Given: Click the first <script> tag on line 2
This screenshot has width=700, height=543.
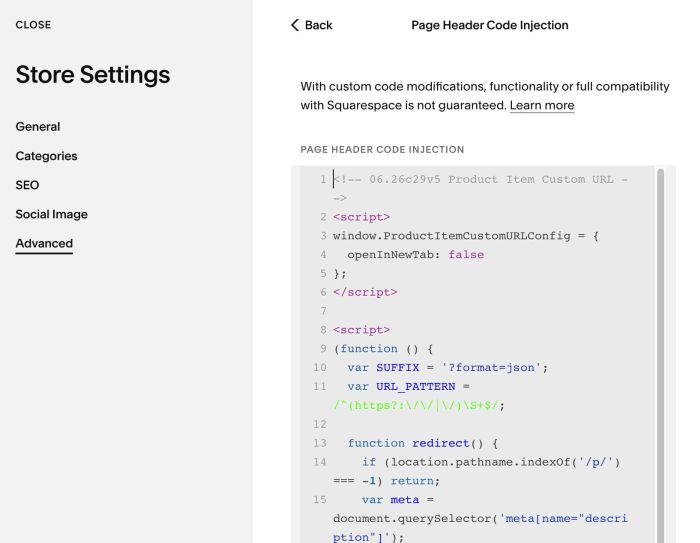Looking at the screenshot, I should pyautogui.click(x=362, y=217).
